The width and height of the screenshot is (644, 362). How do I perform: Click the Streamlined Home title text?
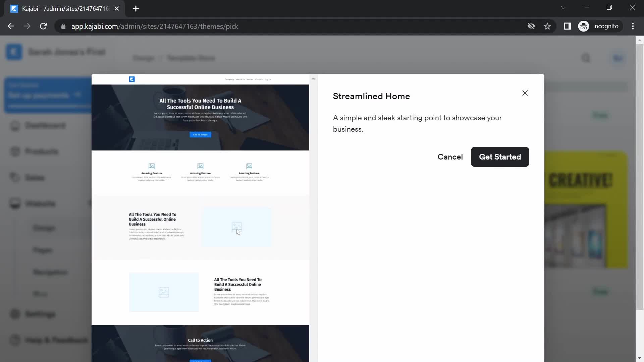click(x=371, y=97)
